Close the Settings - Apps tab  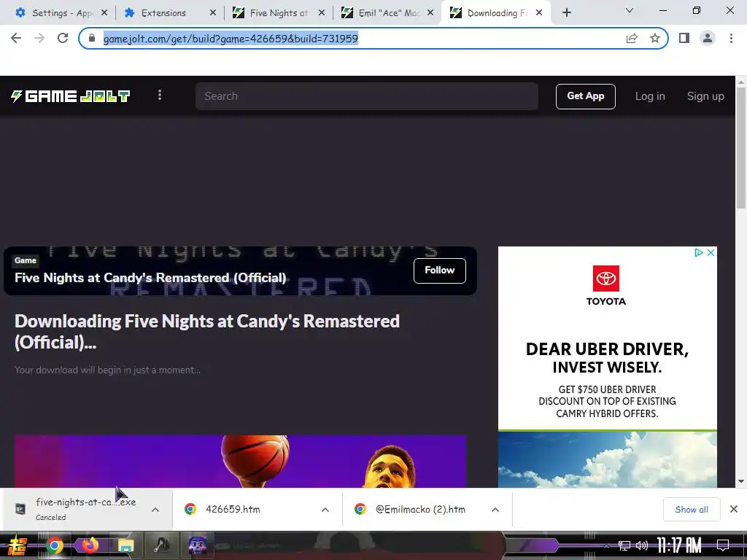pos(104,13)
